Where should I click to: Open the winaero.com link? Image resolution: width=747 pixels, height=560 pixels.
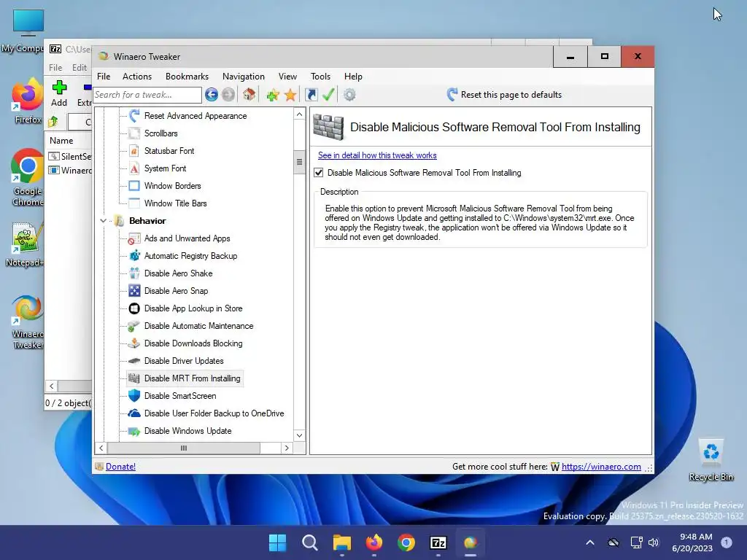click(x=601, y=467)
